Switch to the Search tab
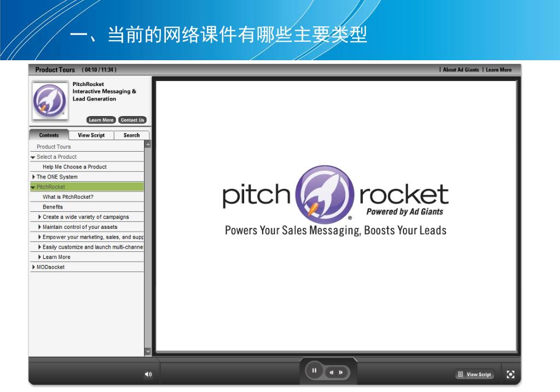 coord(131,135)
